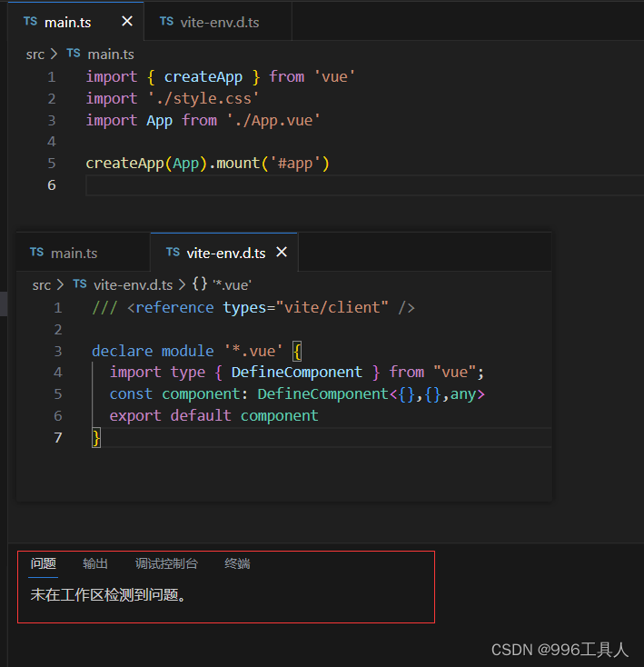Click braces symbol icon in lower breadcrumb
Viewport: 644px width, 667px height.
click(200, 284)
